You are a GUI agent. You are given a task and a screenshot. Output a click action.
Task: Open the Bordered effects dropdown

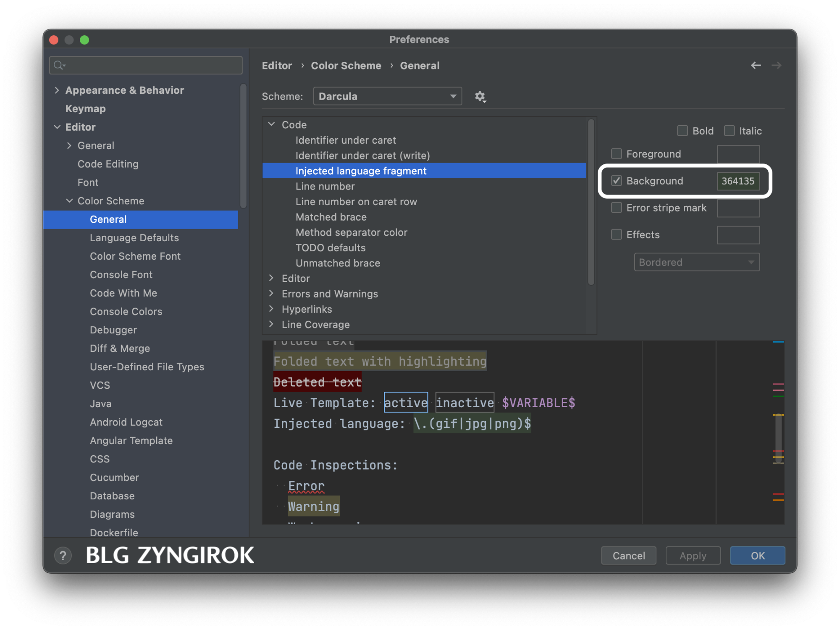pyautogui.click(x=696, y=262)
